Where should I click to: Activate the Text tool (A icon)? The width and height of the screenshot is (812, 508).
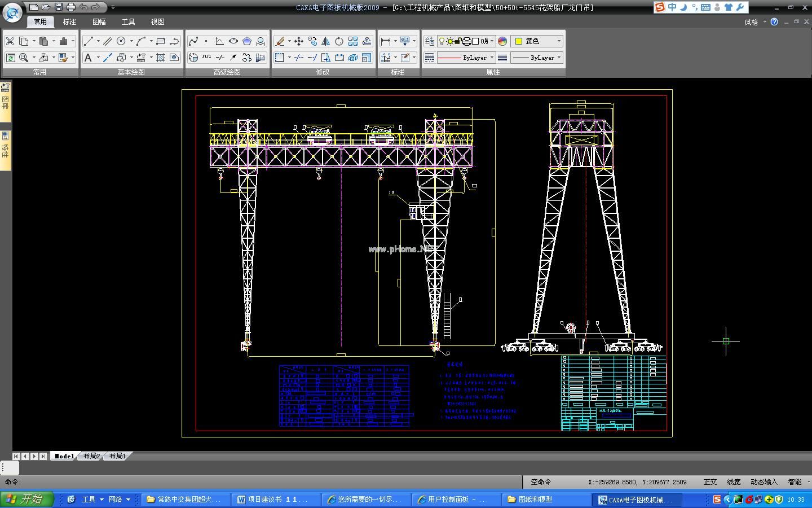pyautogui.click(x=88, y=58)
